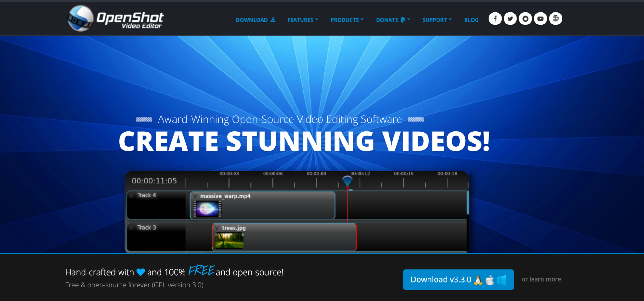Viewport: 644px width, 301px height.
Task: Click the OpenShot Video Editor logo
Action: click(x=115, y=18)
